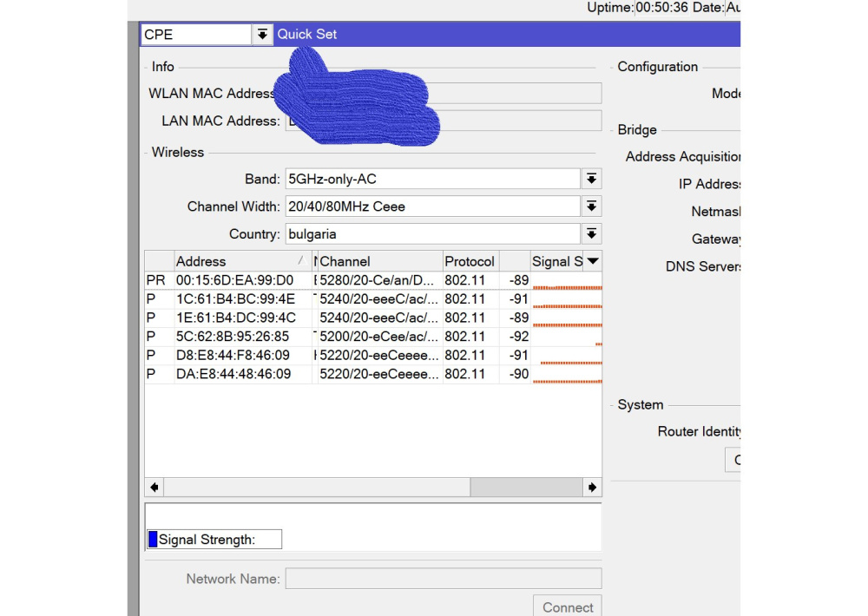Click the Network Name input field
This screenshot has width=868, height=616.
pos(443,579)
